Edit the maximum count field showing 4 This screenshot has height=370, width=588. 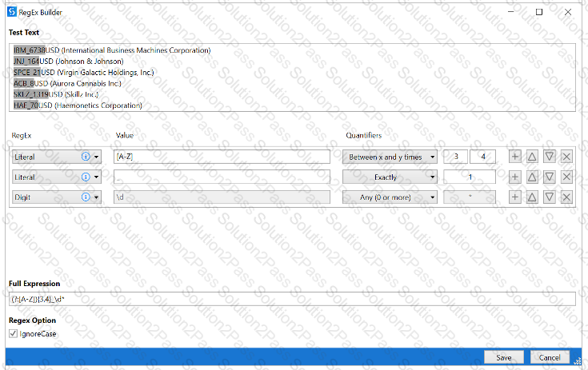(x=482, y=157)
